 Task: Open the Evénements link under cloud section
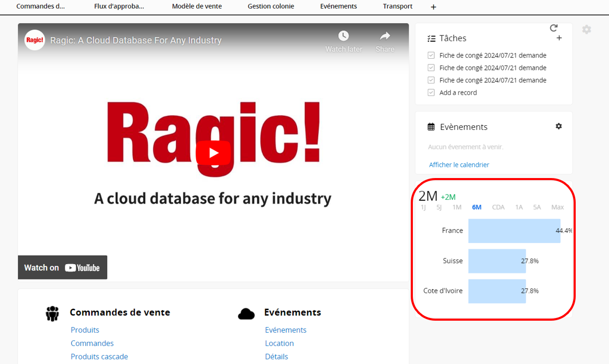pos(285,330)
